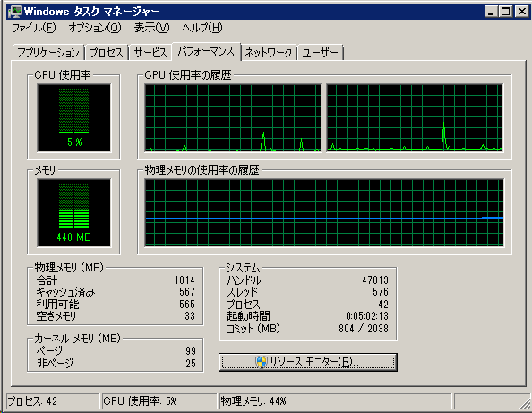Open the 表示(V) menu
This screenshot has height=413, width=532.
pos(151,28)
